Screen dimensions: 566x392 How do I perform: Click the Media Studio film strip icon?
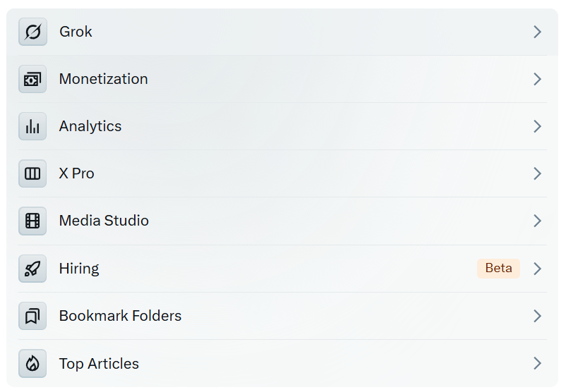32,221
